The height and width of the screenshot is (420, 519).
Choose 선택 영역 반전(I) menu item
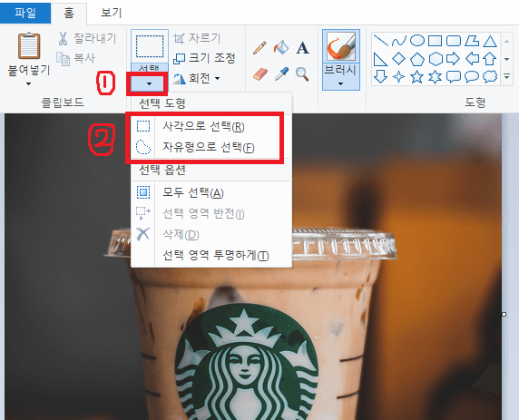pyautogui.click(x=211, y=213)
